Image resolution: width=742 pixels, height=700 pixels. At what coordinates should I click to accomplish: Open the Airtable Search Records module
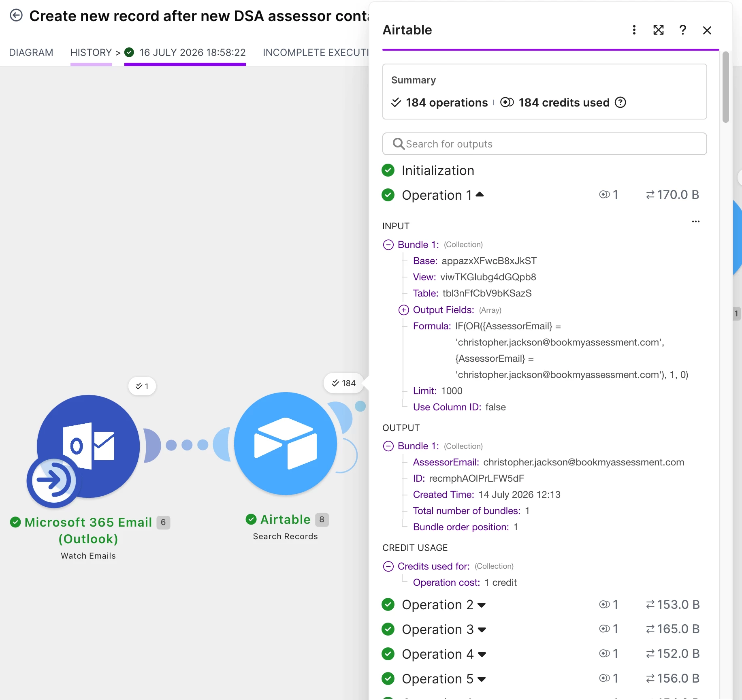[286, 444]
